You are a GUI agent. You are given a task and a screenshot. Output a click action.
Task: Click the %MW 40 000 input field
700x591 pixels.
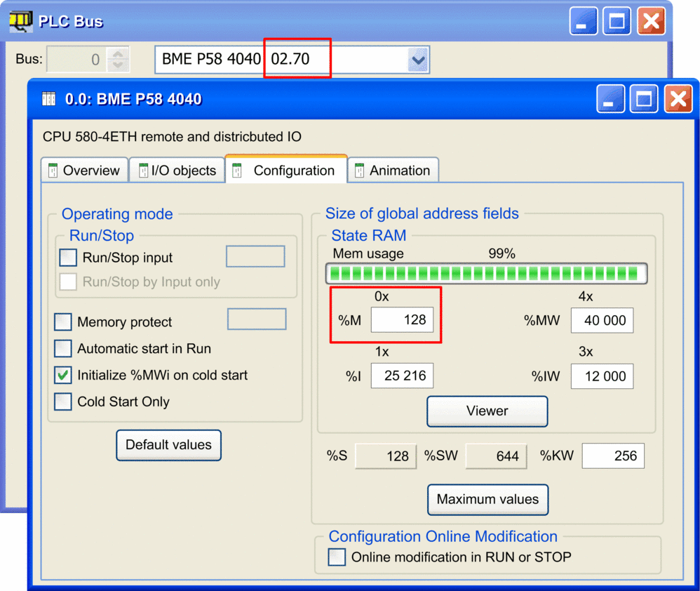[x=602, y=321]
